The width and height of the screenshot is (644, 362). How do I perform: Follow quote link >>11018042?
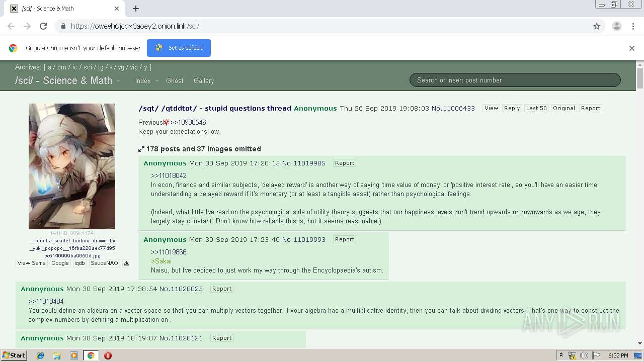pos(169,175)
